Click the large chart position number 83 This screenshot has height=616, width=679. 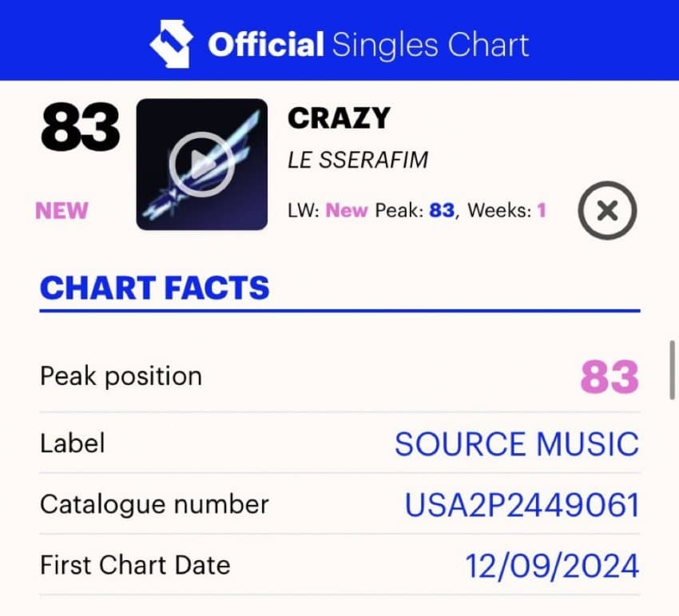tap(80, 128)
